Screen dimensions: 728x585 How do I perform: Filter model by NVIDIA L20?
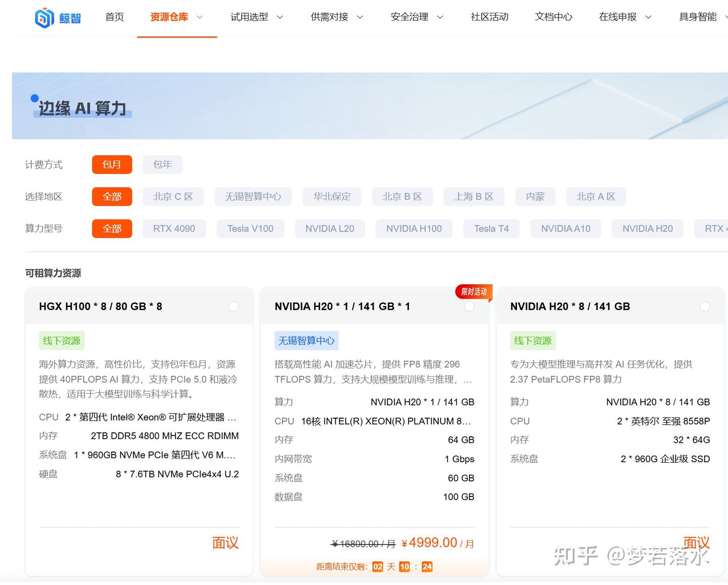click(330, 229)
